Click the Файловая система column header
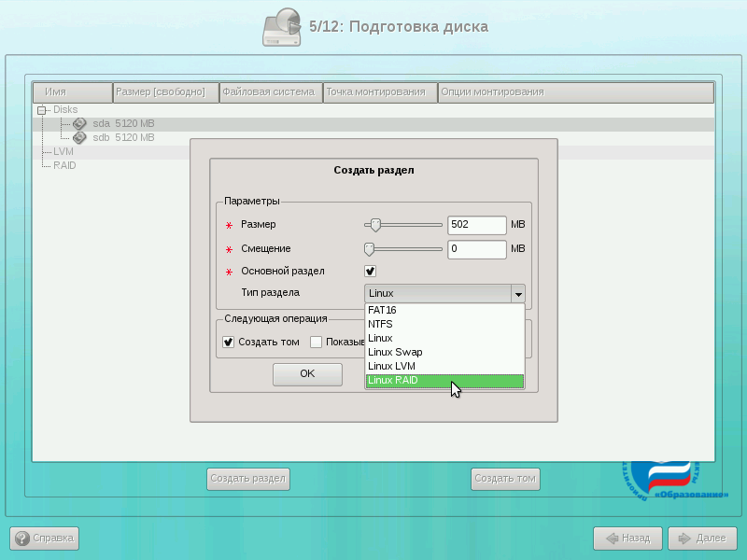 (x=271, y=92)
